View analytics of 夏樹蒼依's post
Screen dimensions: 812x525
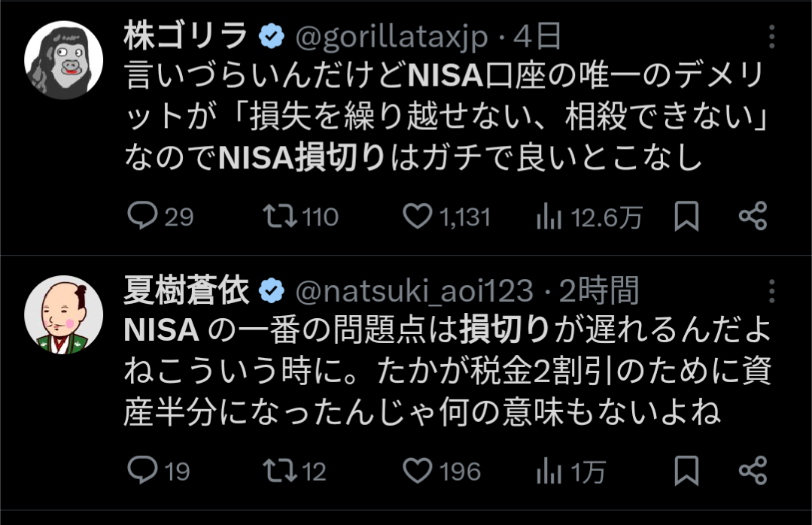click(549, 471)
